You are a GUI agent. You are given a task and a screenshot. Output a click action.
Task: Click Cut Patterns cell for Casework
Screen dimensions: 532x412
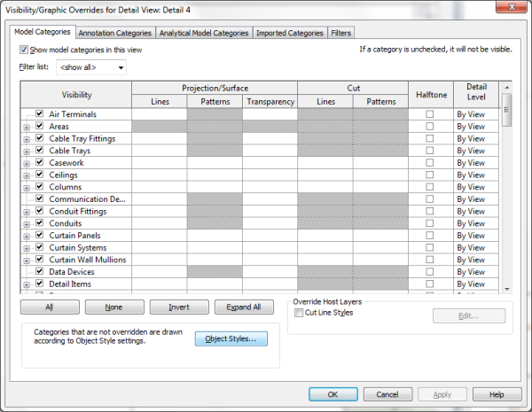click(x=380, y=162)
